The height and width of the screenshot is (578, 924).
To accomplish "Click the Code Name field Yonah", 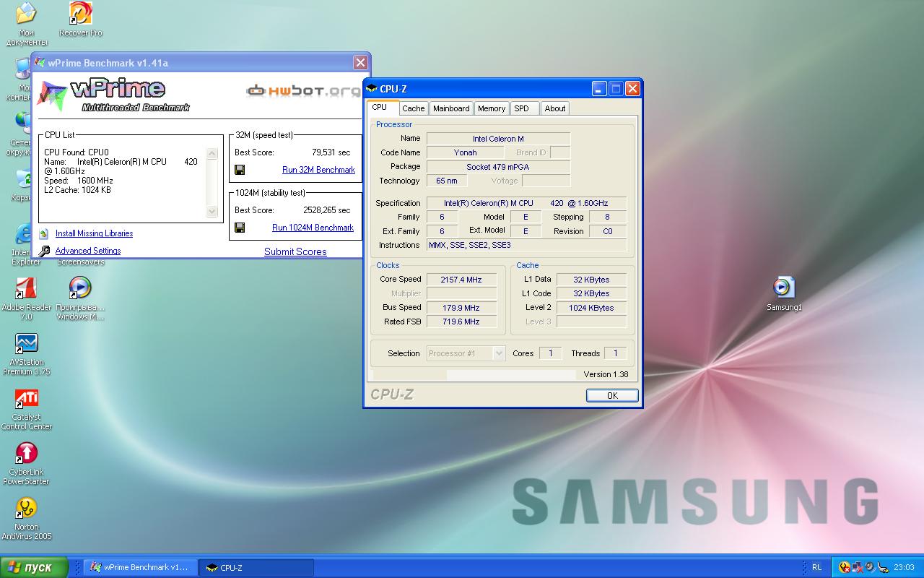I will point(466,152).
